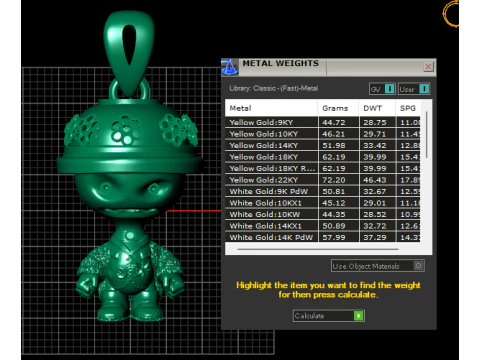Click the SPG column header

(408, 108)
